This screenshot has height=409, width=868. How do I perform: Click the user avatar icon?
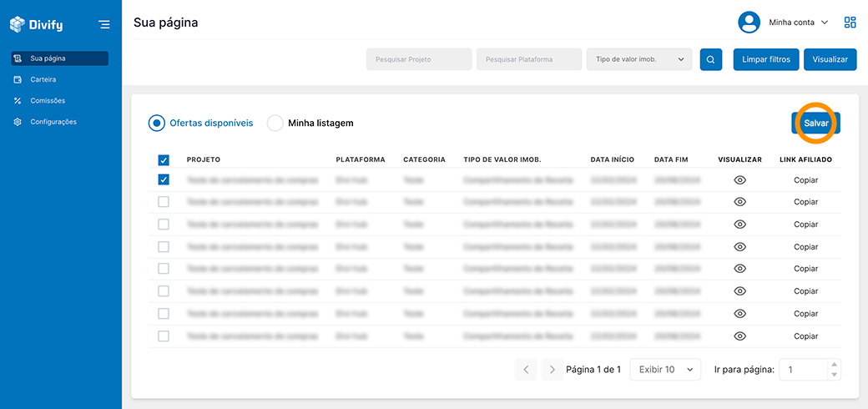pos(749,23)
